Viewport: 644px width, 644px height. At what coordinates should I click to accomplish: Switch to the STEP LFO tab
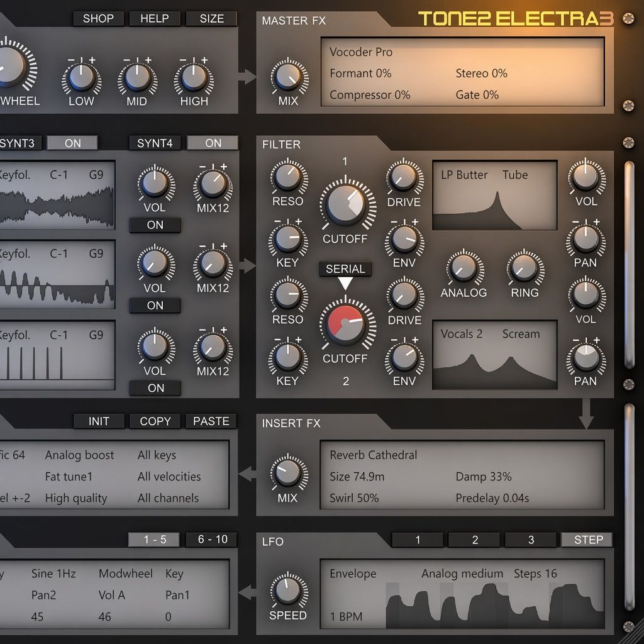pyautogui.click(x=587, y=540)
